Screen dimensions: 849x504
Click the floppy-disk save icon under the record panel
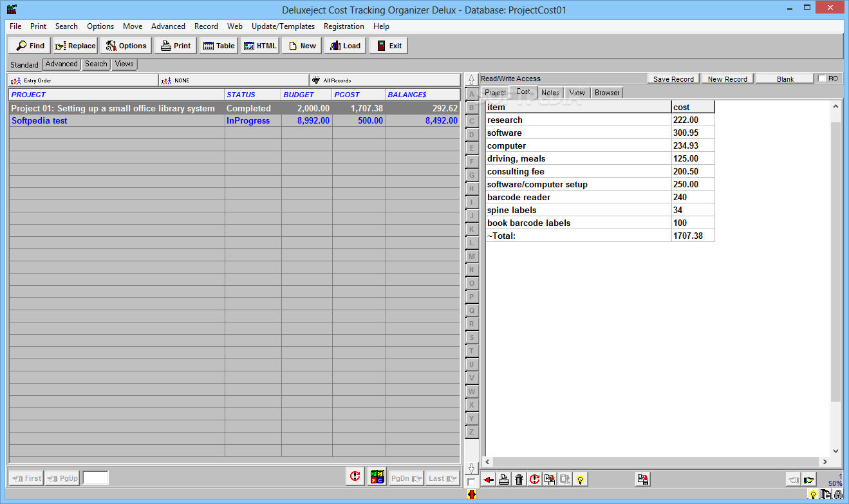[x=642, y=479]
